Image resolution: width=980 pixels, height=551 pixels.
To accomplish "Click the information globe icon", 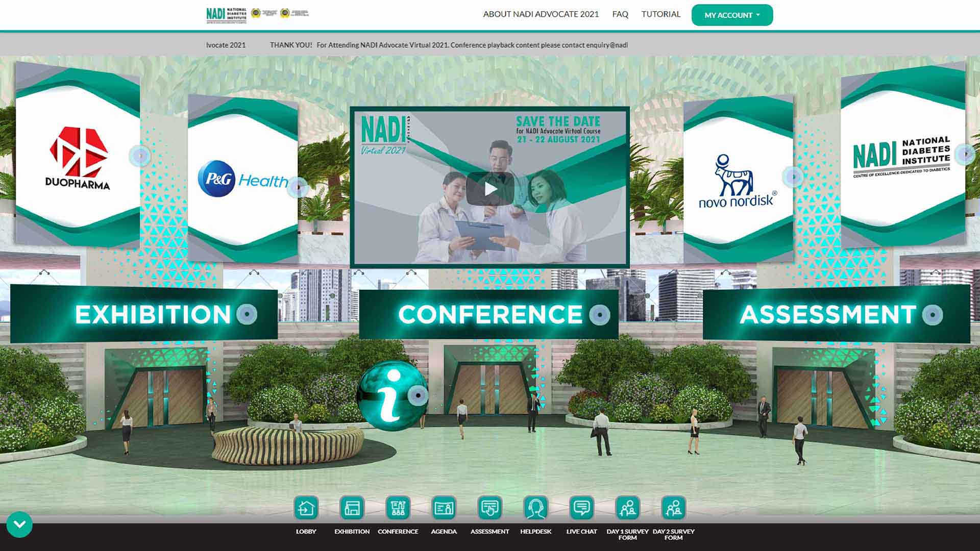I will 392,395.
